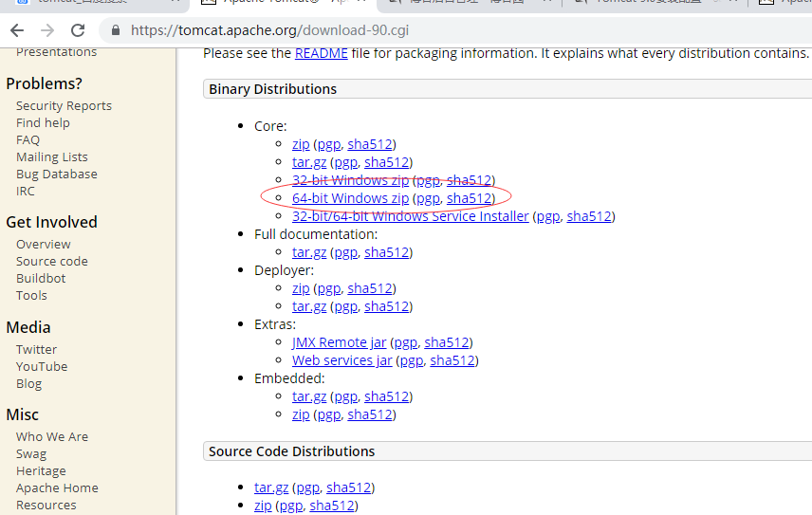Download the Web services jar

pos(341,360)
